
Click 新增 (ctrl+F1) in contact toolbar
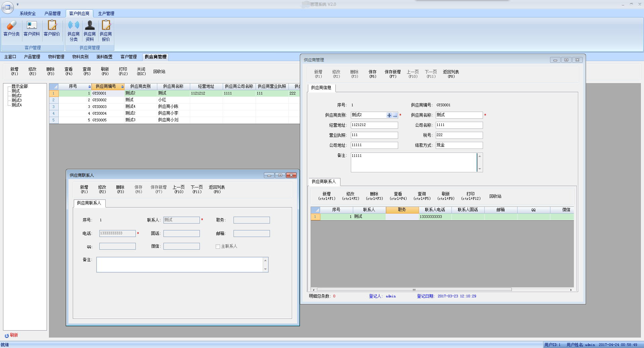tap(327, 196)
